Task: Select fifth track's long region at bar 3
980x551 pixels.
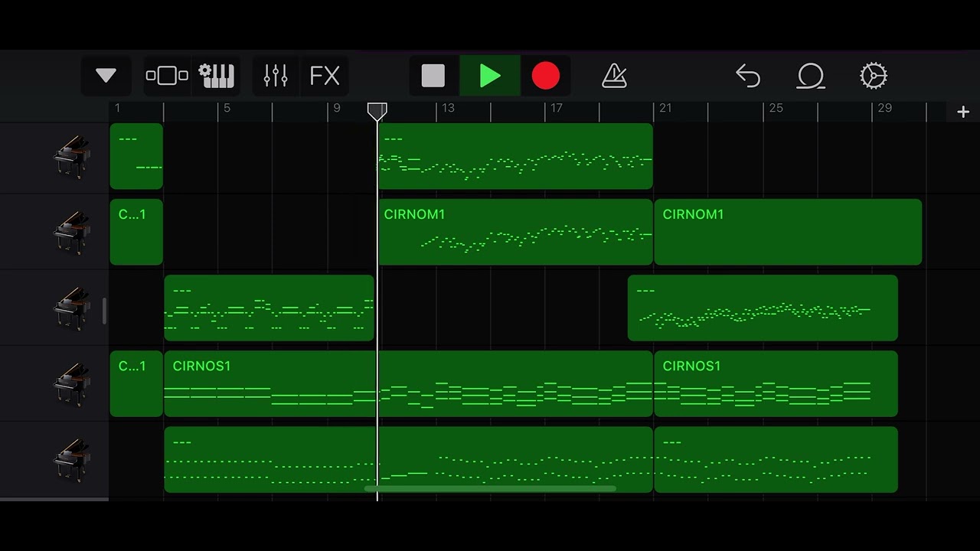Action: tap(409, 459)
